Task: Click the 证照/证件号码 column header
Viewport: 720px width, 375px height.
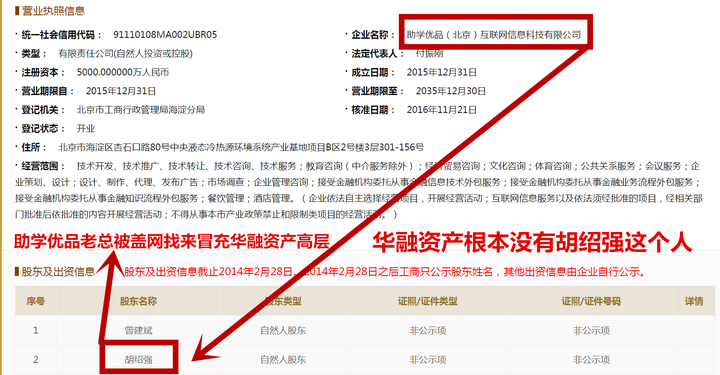Action: 591,302
